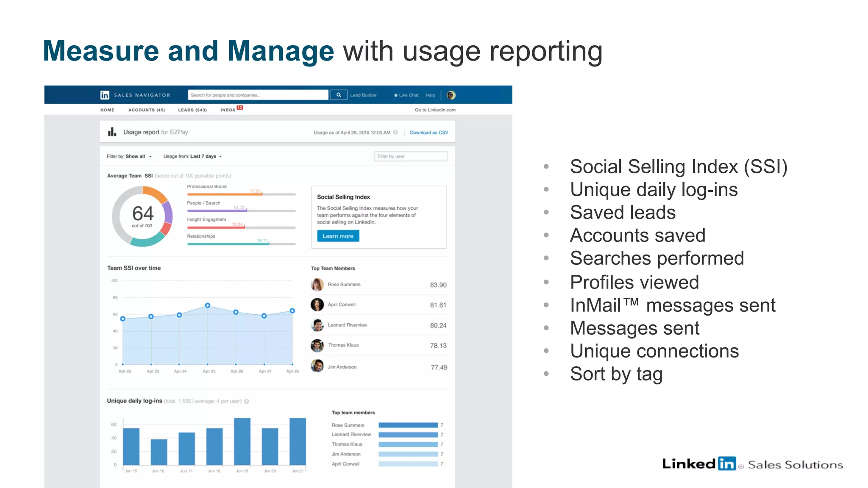Click the People / Search score bar

(241, 211)
